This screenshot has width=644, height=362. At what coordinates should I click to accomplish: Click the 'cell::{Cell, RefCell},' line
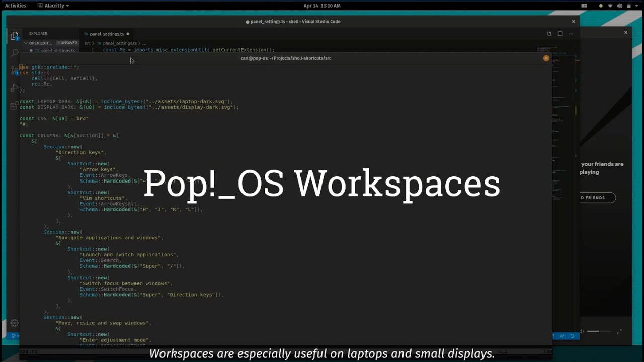pos(64,79)
